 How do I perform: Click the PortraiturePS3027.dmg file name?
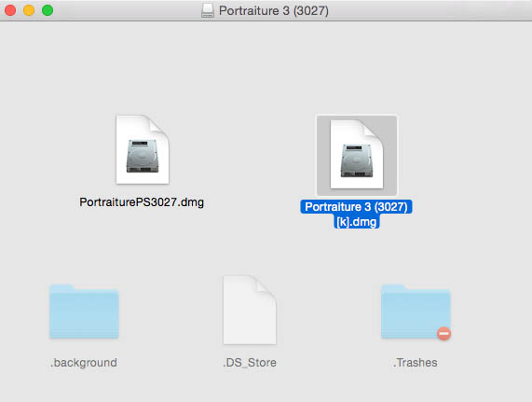tap(142, 202)
